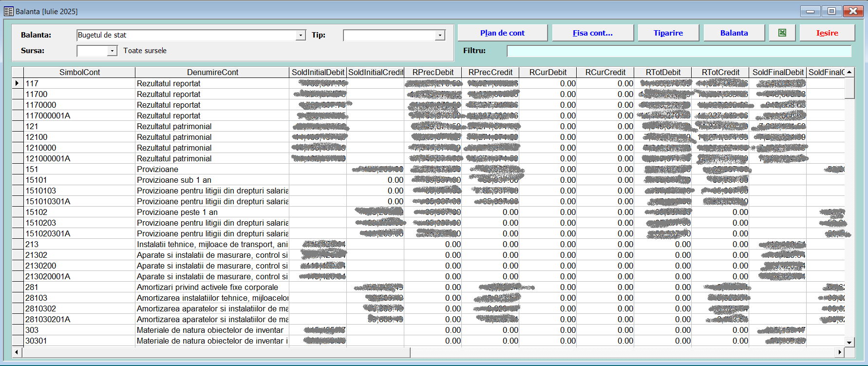The width and height of the screenshot is (868, 366).
Task: Click the DenumireCont column header
Action: pyautogui.click(x=212, y=72)
